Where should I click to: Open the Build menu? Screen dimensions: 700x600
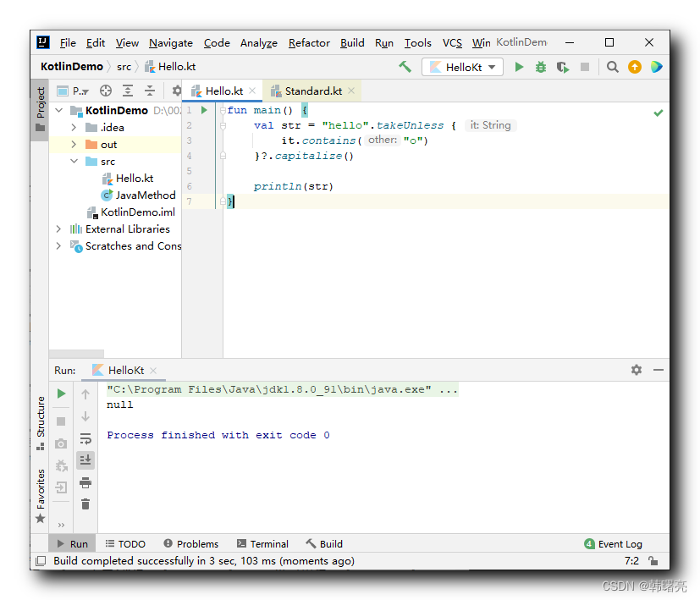pos(352,43)
